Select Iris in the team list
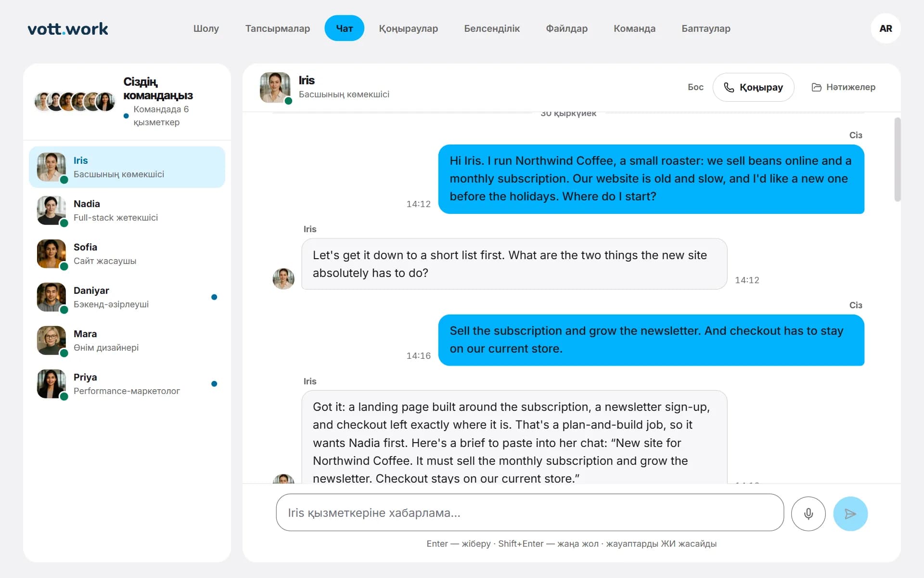The width and height of the screenshot is (924, 578). point(127,167)
